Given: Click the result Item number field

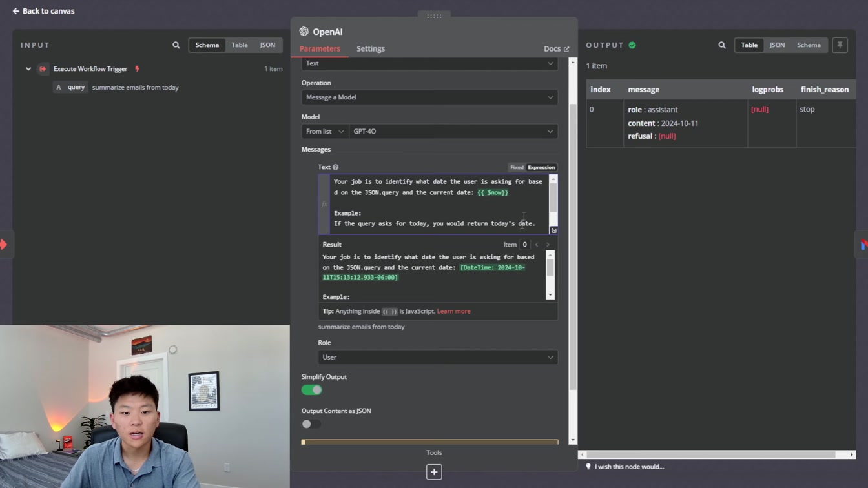Looking at the screenshot, I should [525, 245].
